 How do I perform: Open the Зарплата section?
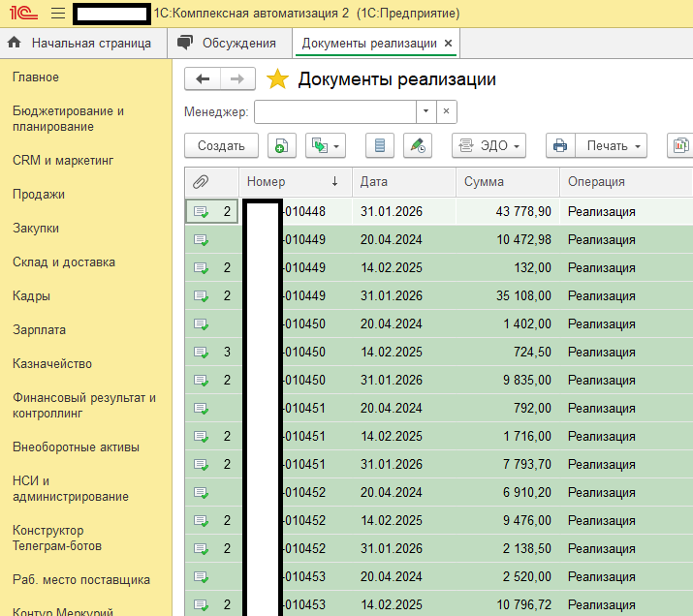point(40,330)
